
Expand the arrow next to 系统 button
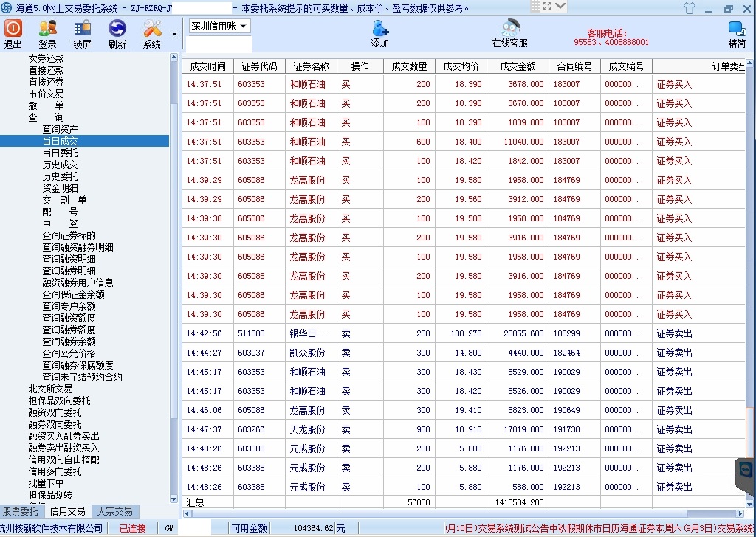pos(174,34)
